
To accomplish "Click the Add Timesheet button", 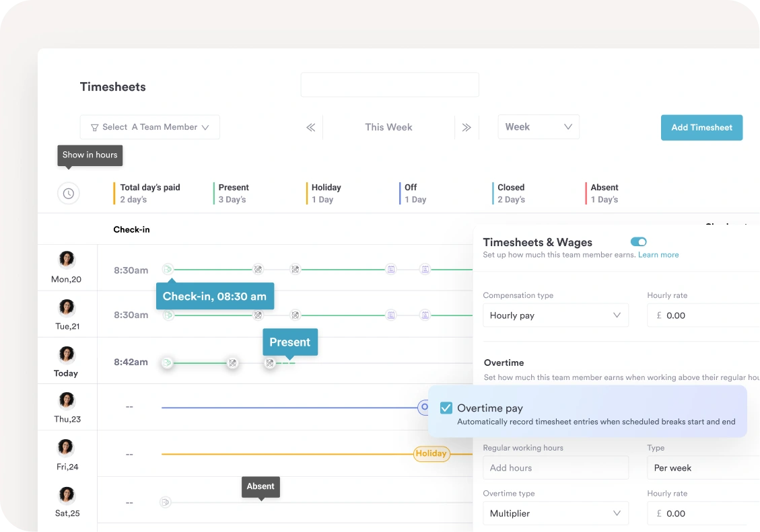I will [x=701, y=128].
